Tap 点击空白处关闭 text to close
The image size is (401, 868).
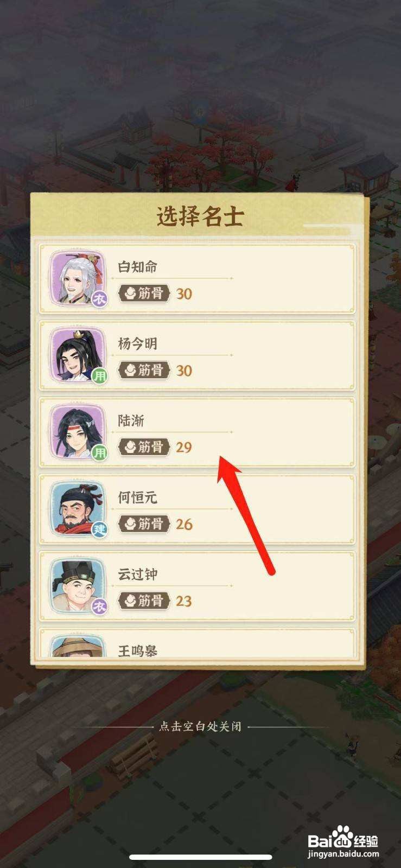(200, 726)
